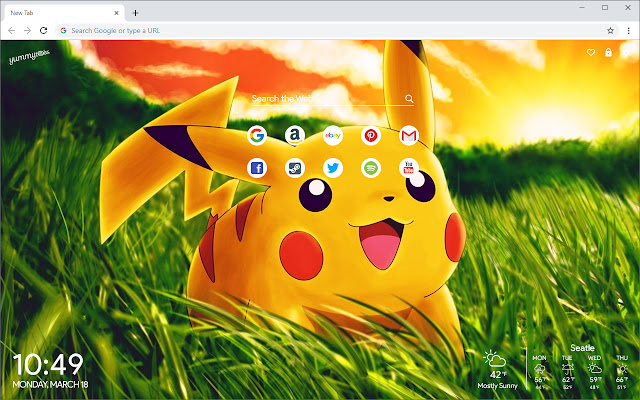Open the Gmail shortcut icon

click(409, 135)
